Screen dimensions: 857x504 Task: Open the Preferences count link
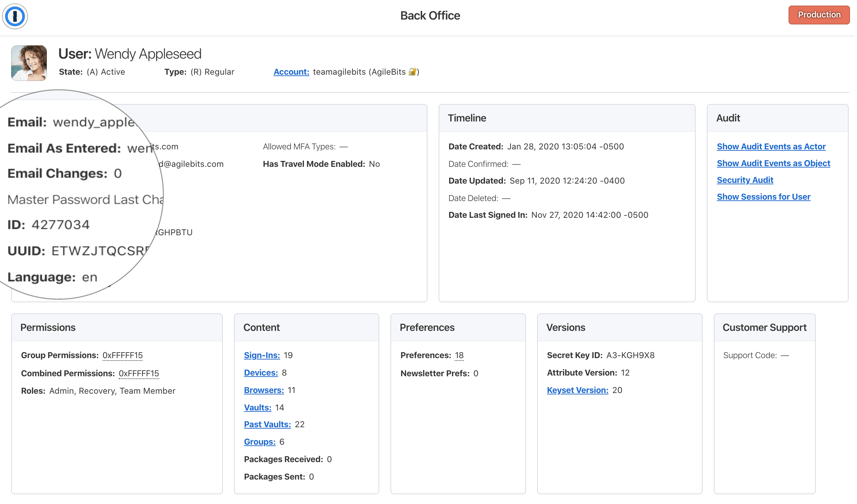click(x=459, y=355)
